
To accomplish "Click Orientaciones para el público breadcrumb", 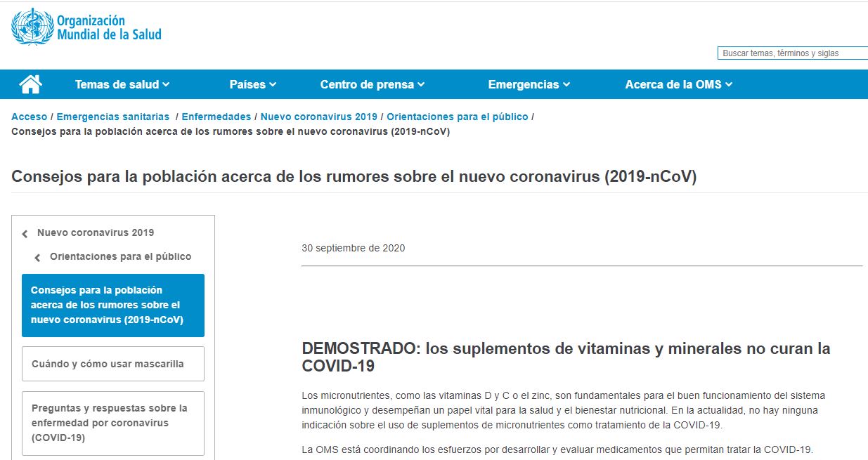I will [x=457, y=117].
